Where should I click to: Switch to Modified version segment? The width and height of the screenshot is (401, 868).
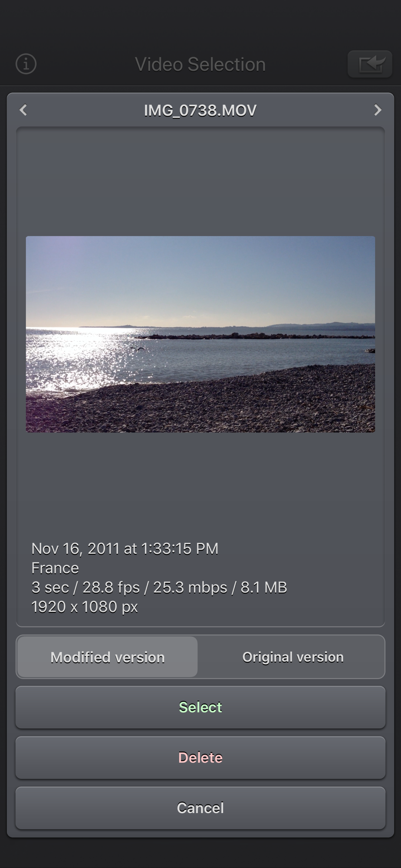[108, 657]
